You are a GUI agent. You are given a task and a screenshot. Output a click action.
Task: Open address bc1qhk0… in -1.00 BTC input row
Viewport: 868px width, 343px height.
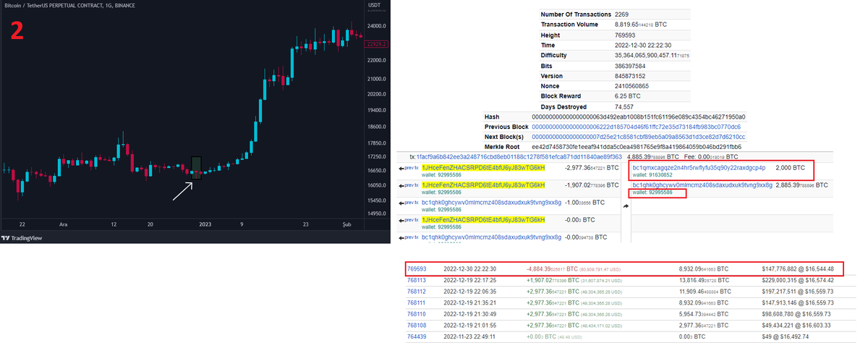tap(491, 203)
